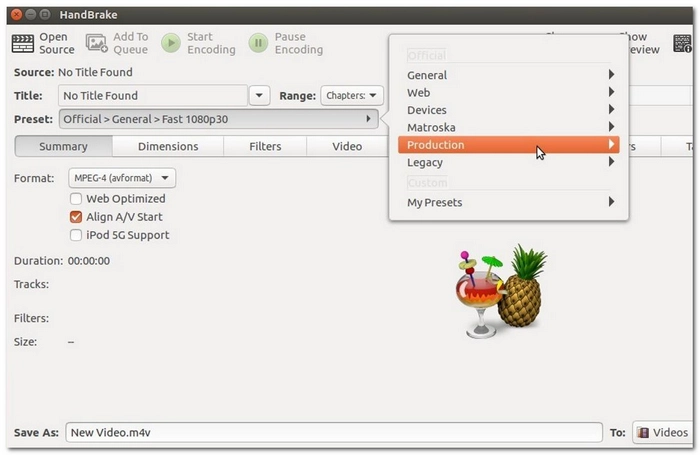
Task: Switch to the Summary tab
Action: 63,146
